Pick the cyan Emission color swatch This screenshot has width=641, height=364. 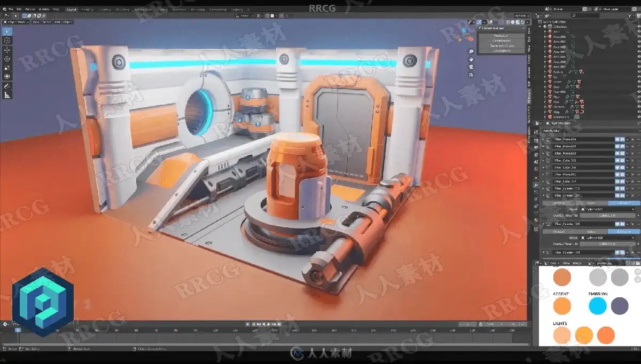coord(598,306)
